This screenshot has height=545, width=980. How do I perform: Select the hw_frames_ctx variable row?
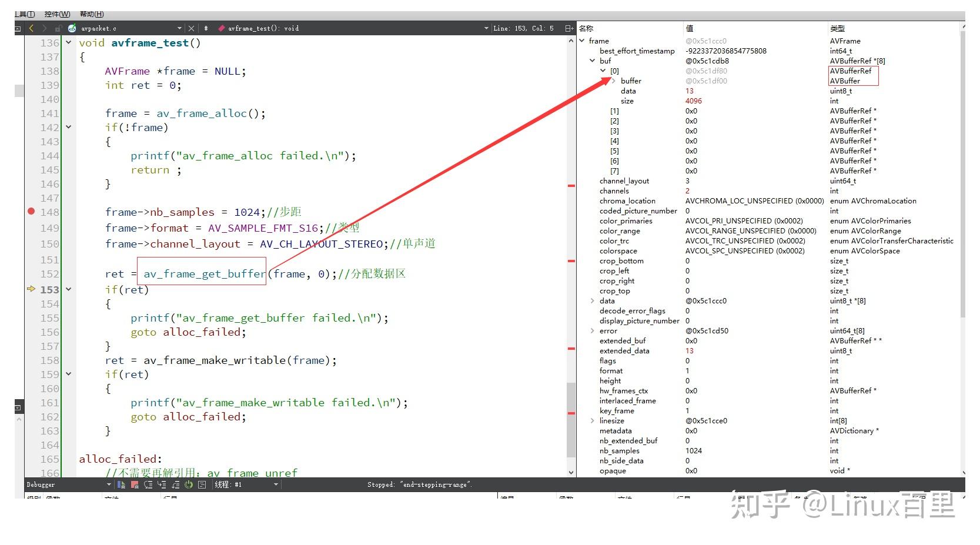[x=768, y=391]
